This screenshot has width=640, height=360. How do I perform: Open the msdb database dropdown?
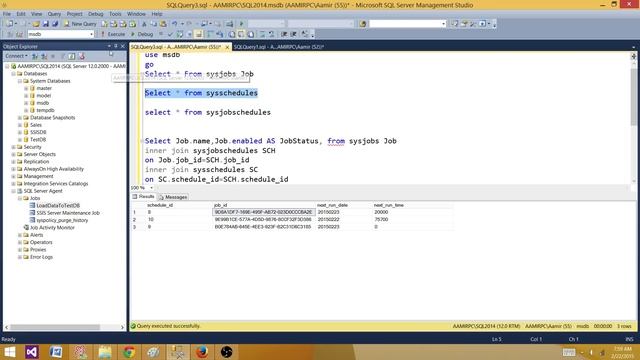[x=91, y=34]
